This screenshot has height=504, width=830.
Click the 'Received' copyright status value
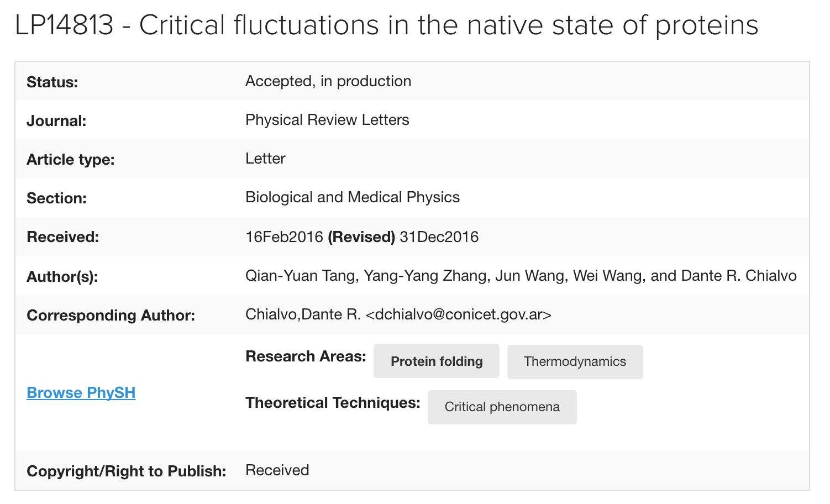[x=277, y=470]
